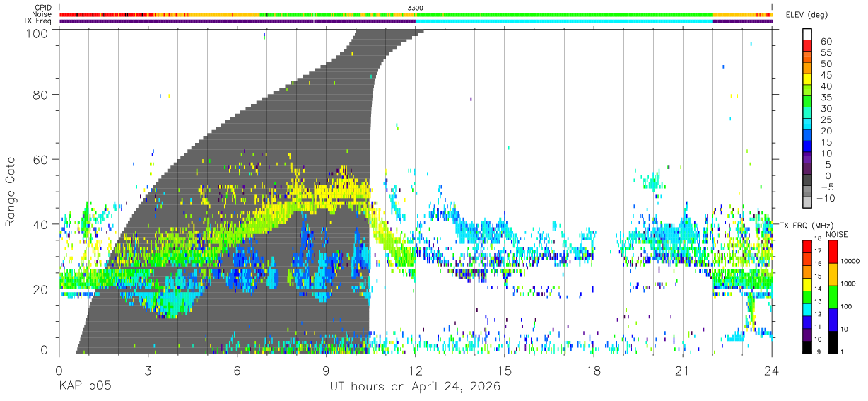This screenshot has width=868, height=401.
Task: Click the red top segment of TX FRQ colorbar
Action: click(x=807, y=247)
